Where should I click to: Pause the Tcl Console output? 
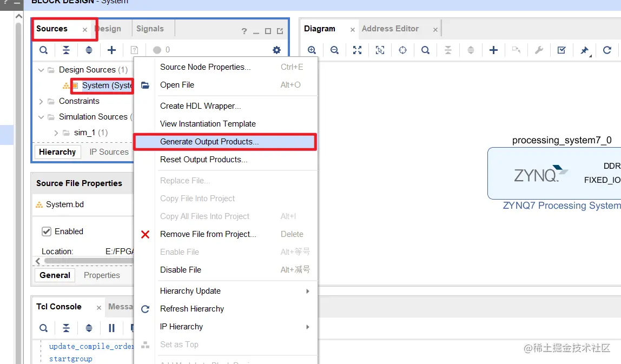(x=111, y=328)
